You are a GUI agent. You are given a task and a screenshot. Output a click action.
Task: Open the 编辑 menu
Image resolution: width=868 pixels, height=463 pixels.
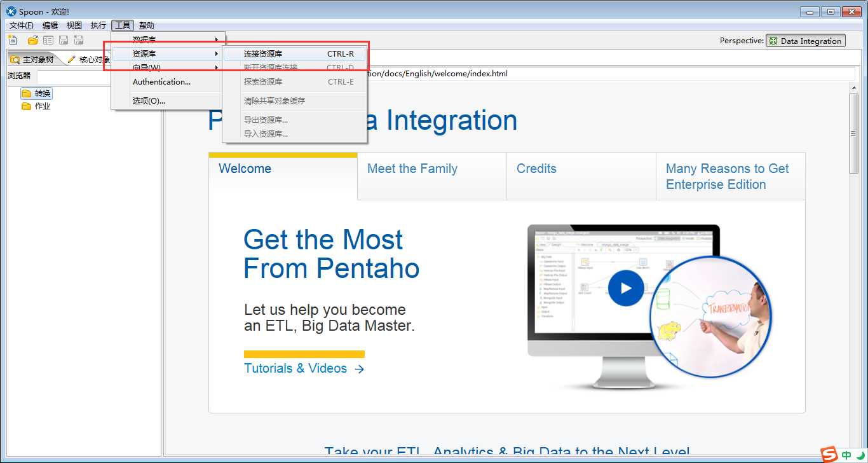pyautogui.click(x=50, y=25)
